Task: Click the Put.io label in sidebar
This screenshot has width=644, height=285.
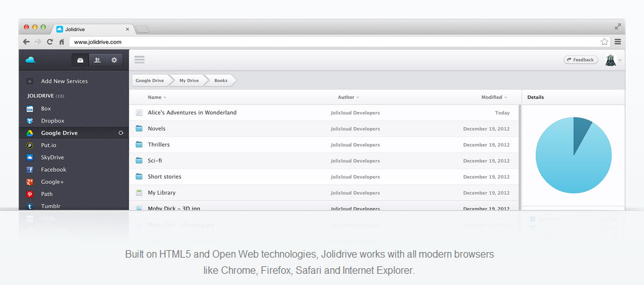Action: point(49,146)
